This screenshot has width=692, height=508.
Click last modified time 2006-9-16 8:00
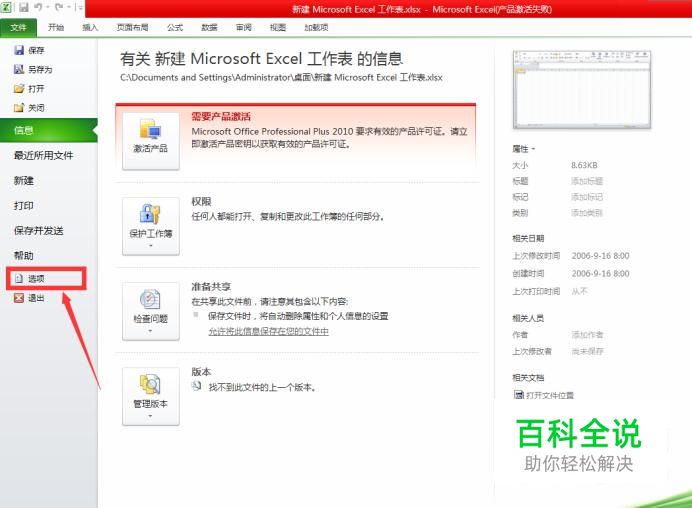tap(600, 256)
